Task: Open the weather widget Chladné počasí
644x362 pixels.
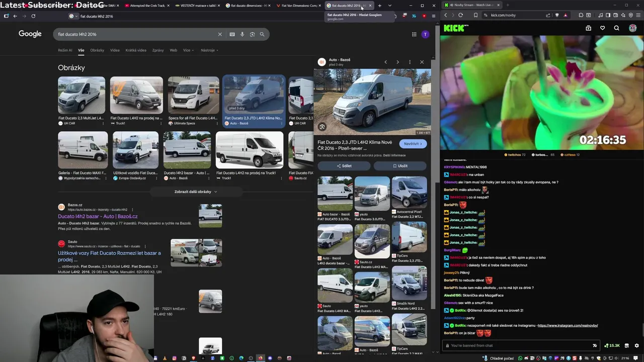Action: (x=499, y=358)
